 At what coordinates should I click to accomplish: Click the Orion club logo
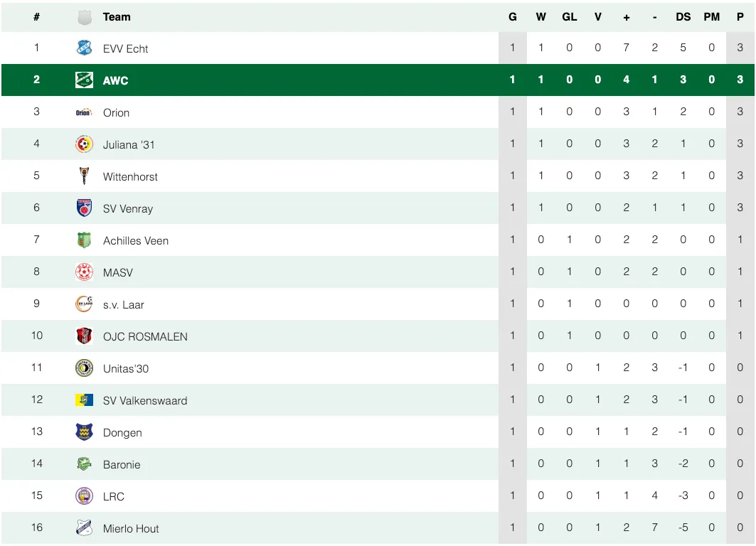coord(84,112)
